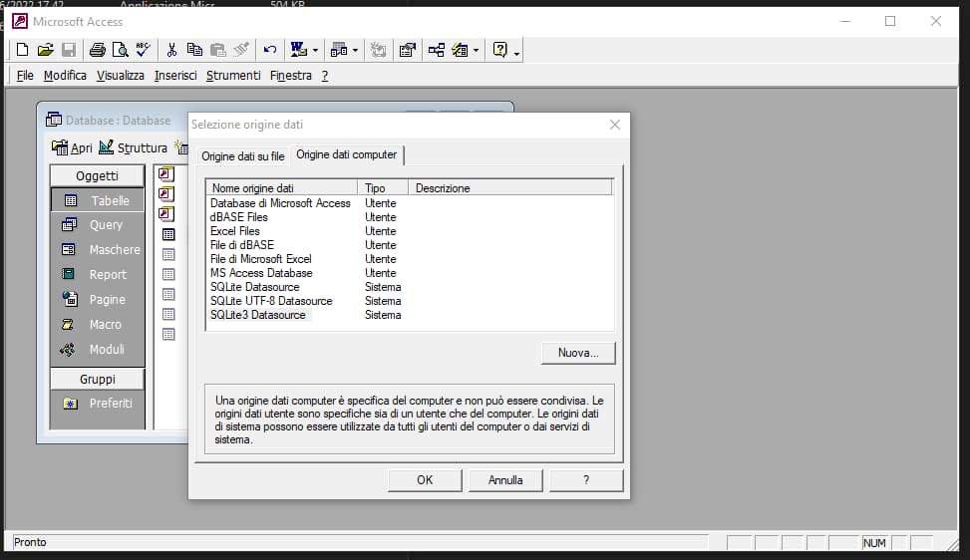
Task: Select the Origine dati computer tab
Action: tap(347, 154)
